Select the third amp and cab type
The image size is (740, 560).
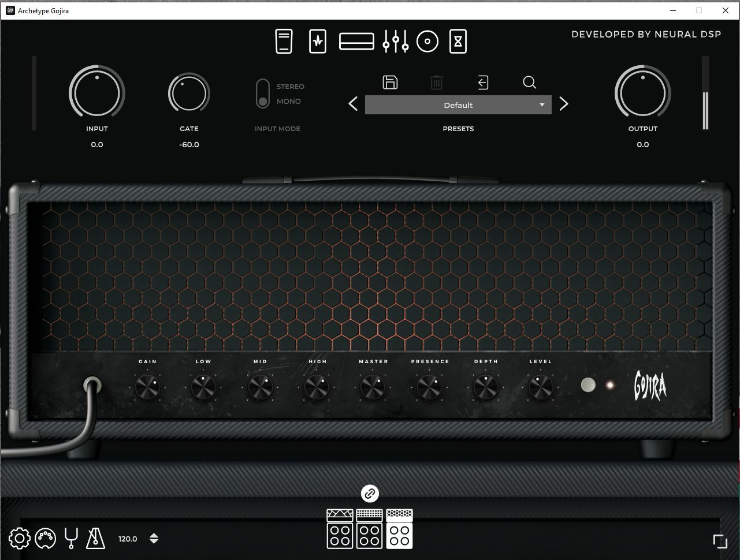399,528
